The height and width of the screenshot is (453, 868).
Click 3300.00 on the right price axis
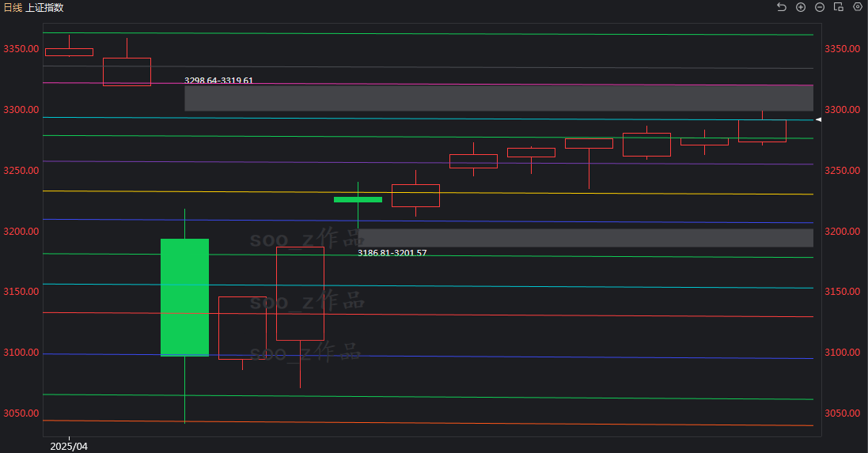[x=843, y=110]
